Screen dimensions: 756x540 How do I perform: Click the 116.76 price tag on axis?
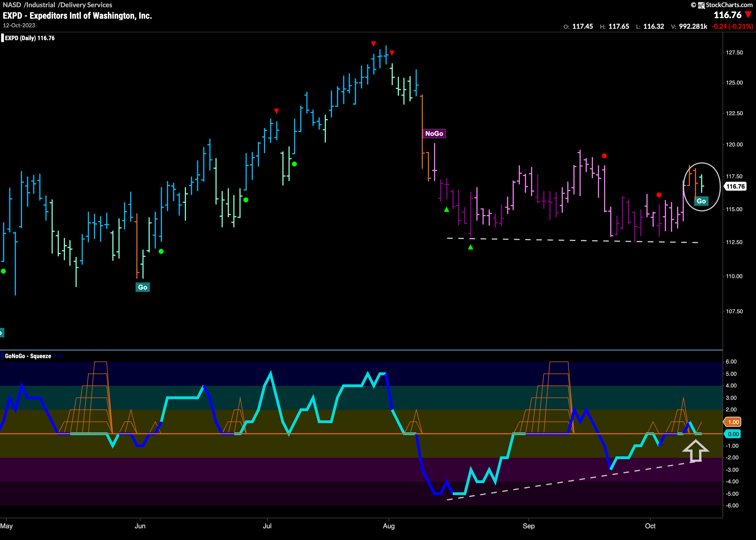[x=736, y=186]
